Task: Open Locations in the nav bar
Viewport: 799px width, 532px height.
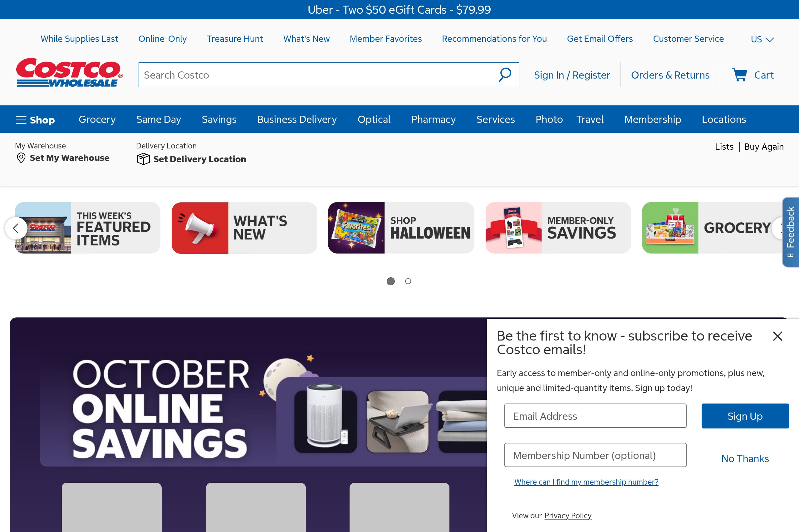Action: click(723, 119)
